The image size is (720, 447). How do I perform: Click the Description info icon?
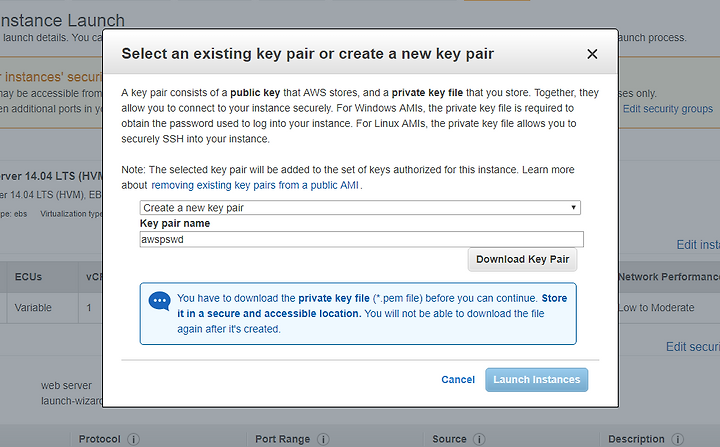[677, 439]
